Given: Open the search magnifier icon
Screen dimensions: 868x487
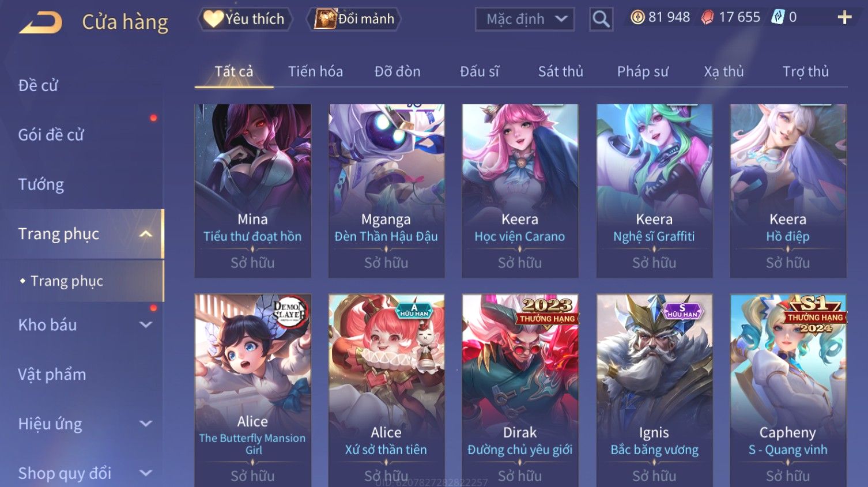Looking at the screenshot, I should (x=601, y=19).
